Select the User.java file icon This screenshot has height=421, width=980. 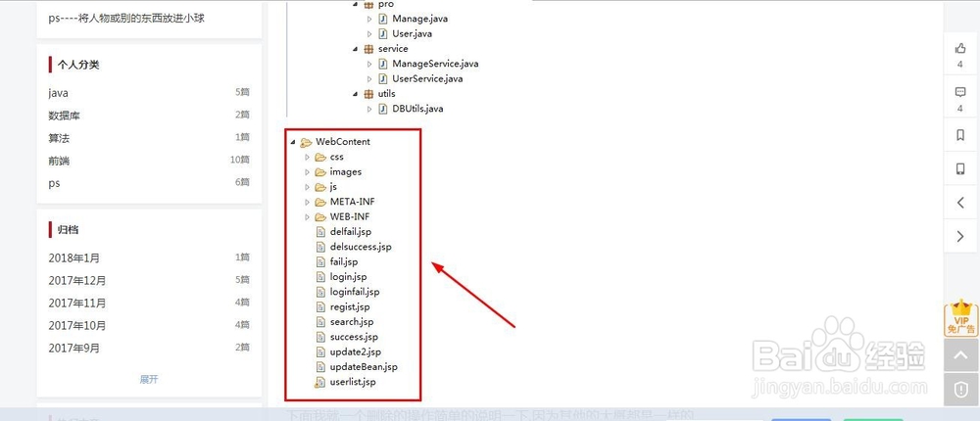click(x=383, y=33)
